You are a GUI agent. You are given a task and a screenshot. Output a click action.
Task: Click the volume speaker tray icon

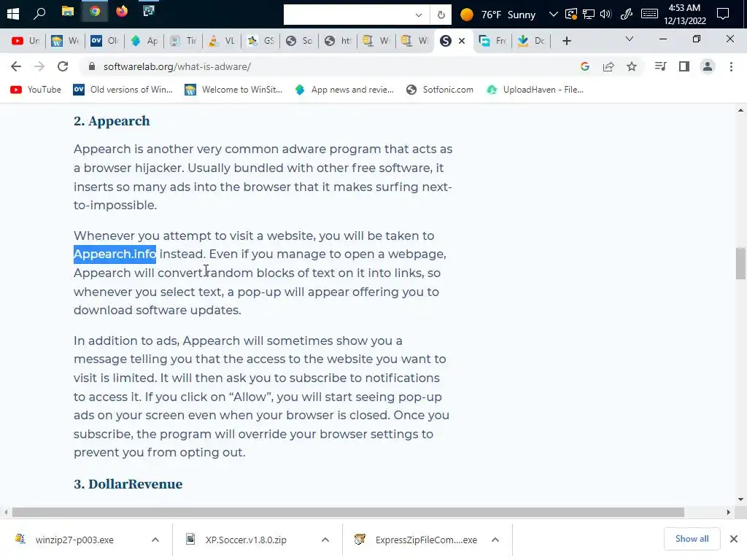coord(605,14)
